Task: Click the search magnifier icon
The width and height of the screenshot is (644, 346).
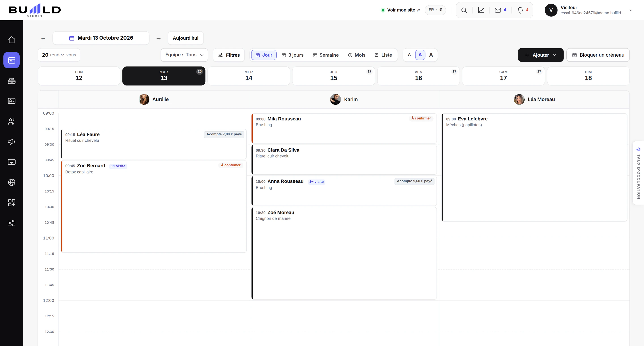Action: coord(464,10)
